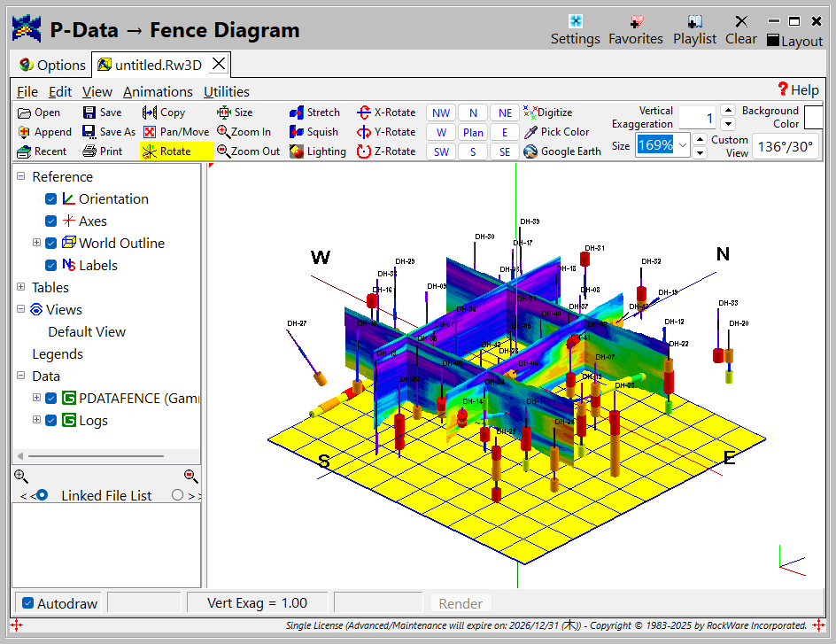This screenshot has height=644, width=836.
Task: Choose the Pan/Move tool
Action: click(x=175, y=132)
